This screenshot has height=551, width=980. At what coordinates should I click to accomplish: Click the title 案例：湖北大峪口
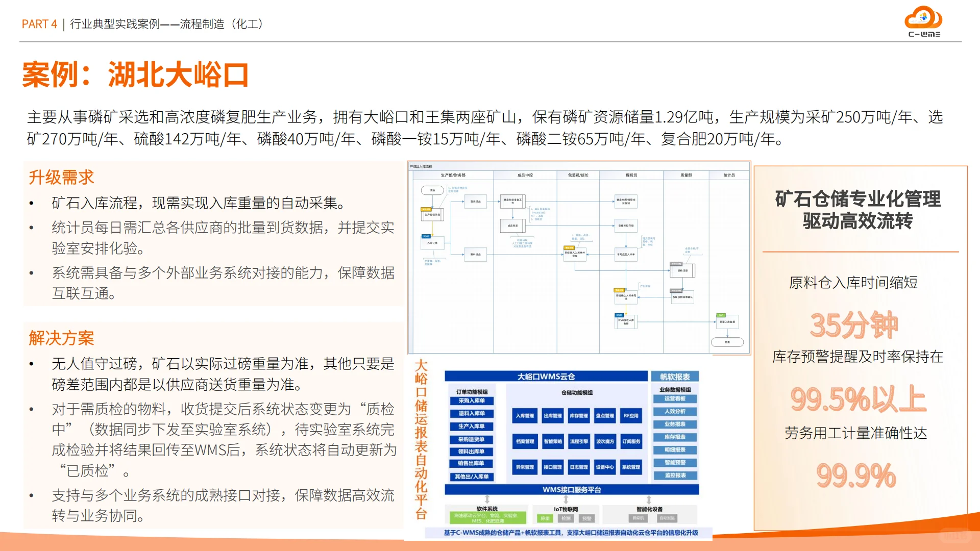coord(135,74)
